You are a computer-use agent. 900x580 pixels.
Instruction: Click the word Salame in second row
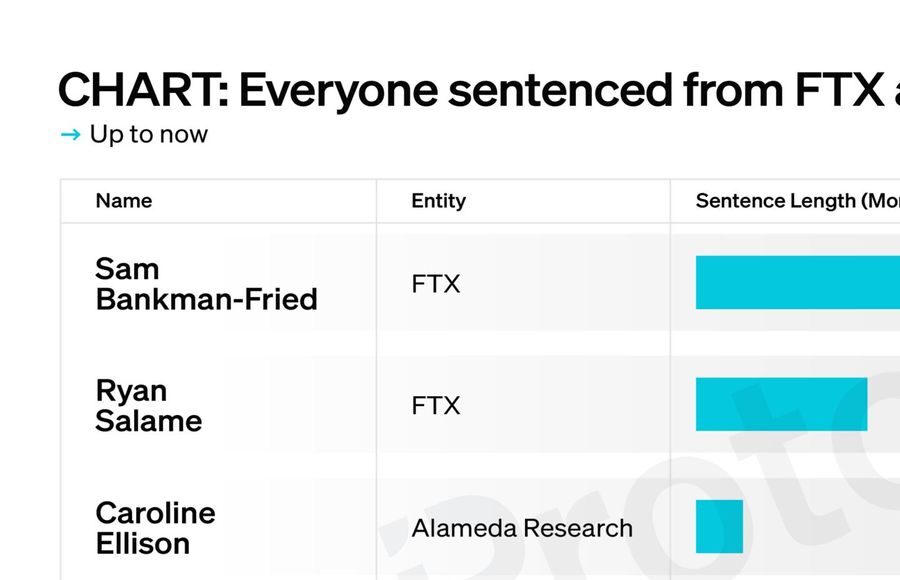[149, 422]
